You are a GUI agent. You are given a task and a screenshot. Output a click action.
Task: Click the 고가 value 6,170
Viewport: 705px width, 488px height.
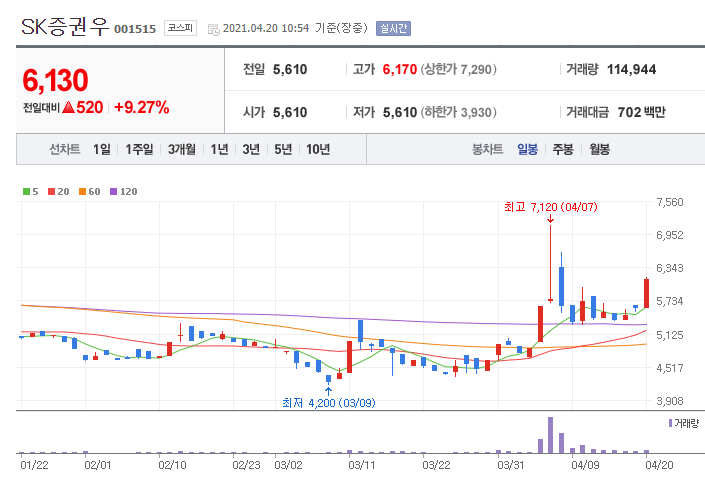pos(400,70)
